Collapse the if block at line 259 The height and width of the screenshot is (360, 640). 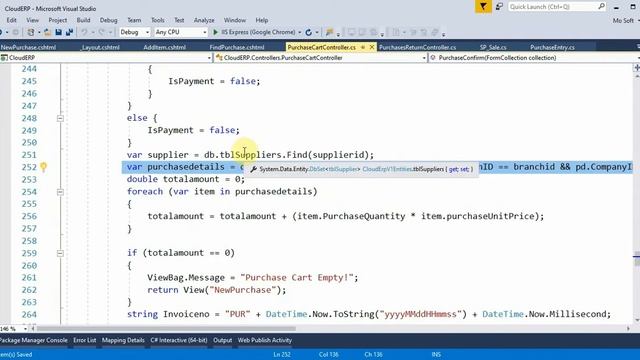coord(60,253)
